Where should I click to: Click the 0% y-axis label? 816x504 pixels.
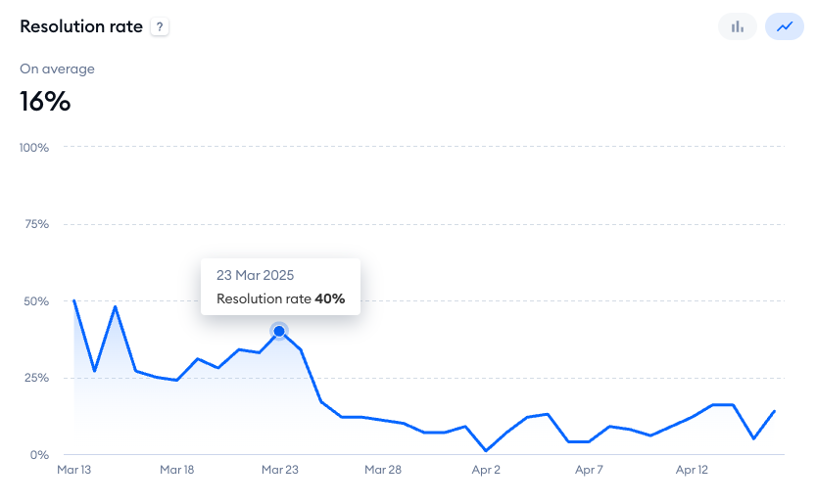point(39,454)
